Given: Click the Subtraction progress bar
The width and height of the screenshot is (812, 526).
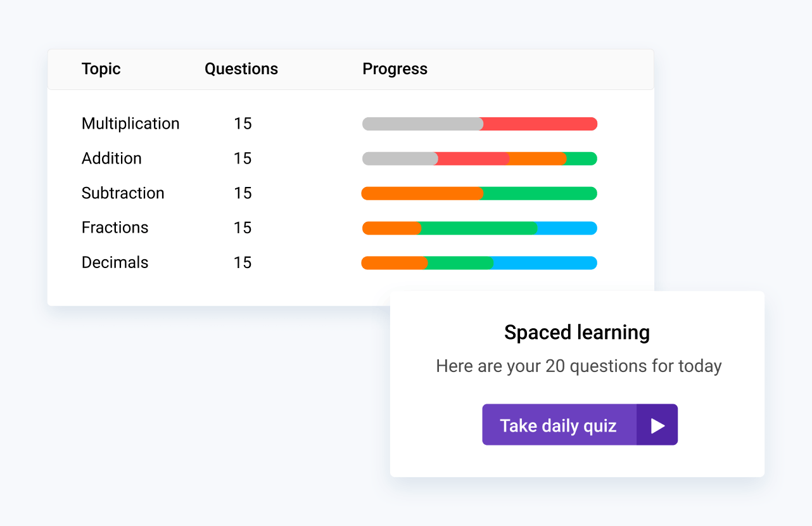Looking at the screenshot, I should (479, 193).
